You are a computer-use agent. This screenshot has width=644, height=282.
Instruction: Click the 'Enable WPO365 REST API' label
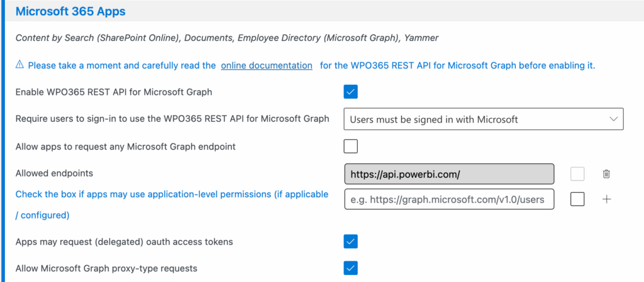pyautogui.click(x=113, y=92)
